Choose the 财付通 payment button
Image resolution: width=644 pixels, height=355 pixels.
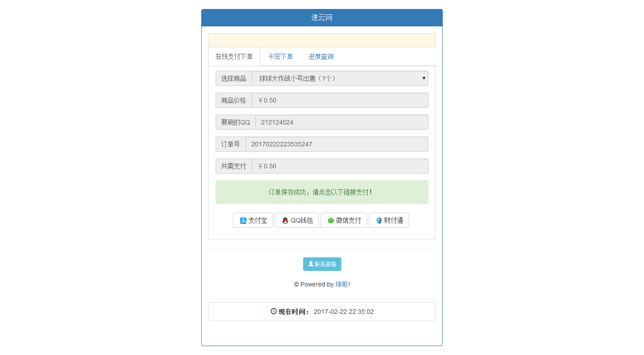point(389,220)
